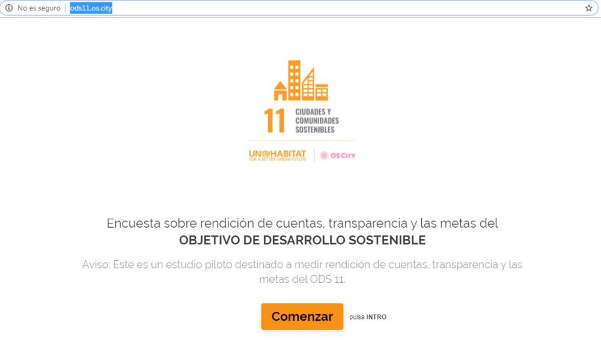The image size is (601, 364).
Task: Click the tallest building in the SDG icon
Action: (294, 79)
